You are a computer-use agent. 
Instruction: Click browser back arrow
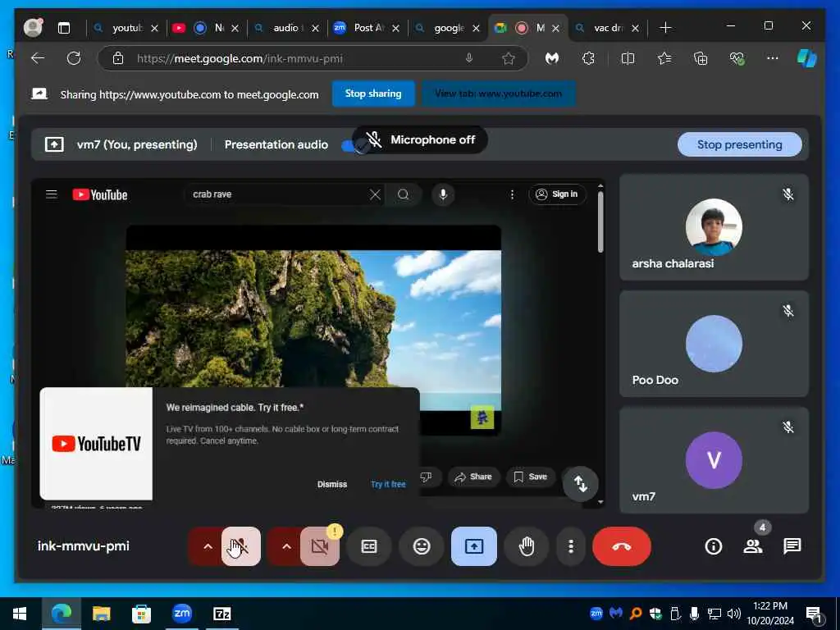38,58
